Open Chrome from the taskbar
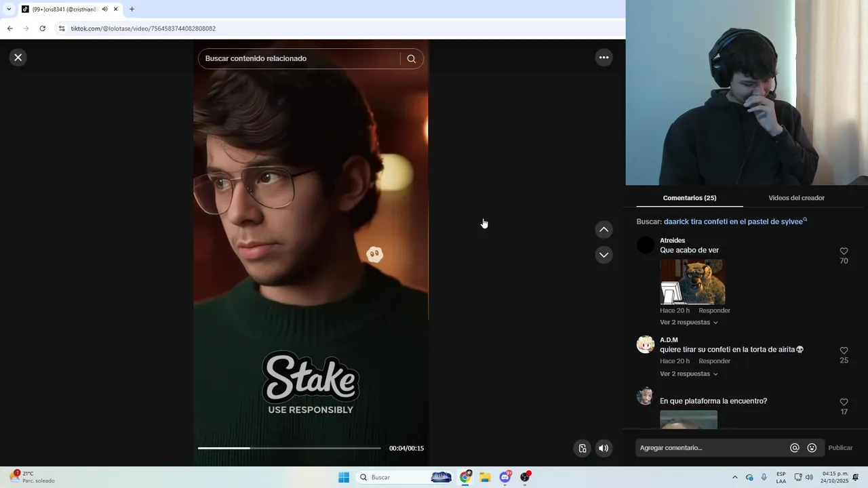This screenshot has width=868, height=488. pos(465,477)
